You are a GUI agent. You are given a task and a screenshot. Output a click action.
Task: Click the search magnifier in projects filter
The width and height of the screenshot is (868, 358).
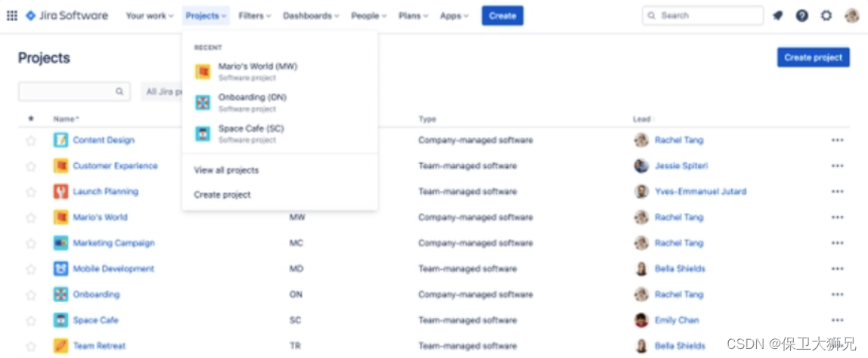tap(119, 91)
